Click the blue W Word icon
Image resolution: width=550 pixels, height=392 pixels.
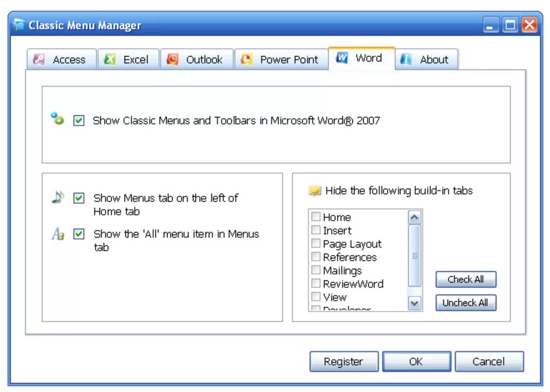(x=342, y=58)
